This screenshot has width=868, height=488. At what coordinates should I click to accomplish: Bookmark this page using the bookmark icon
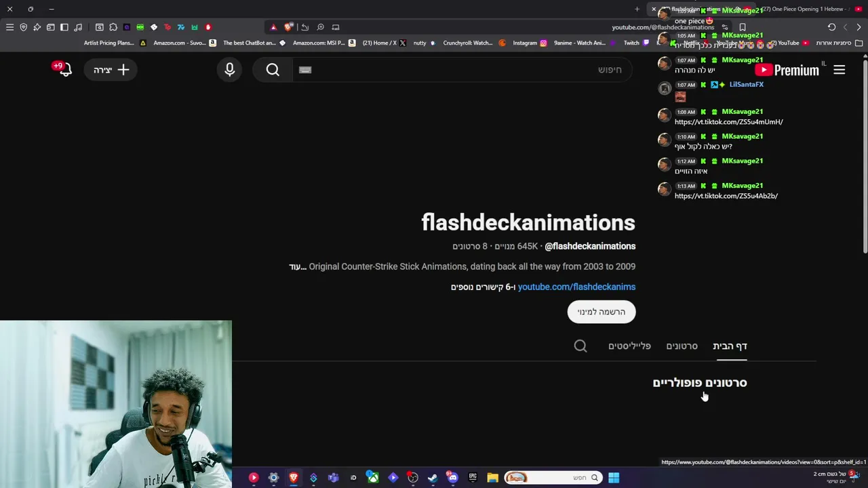point(743,27)
